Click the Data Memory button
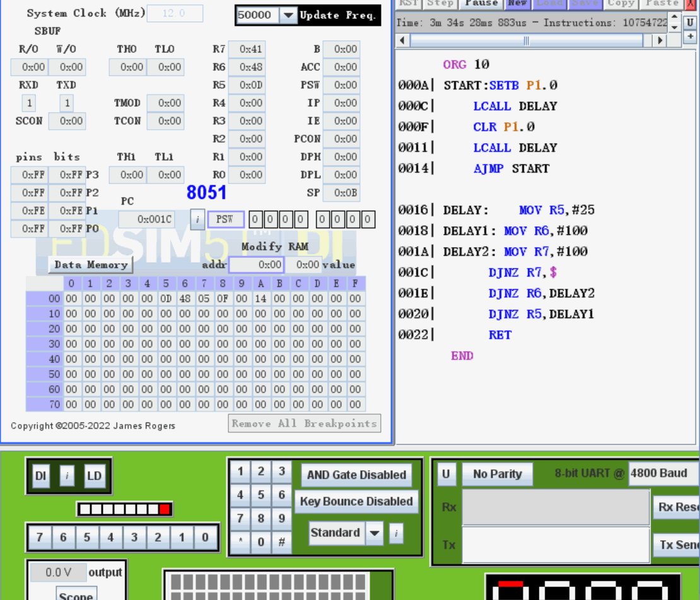 click(x=91, y=265)
